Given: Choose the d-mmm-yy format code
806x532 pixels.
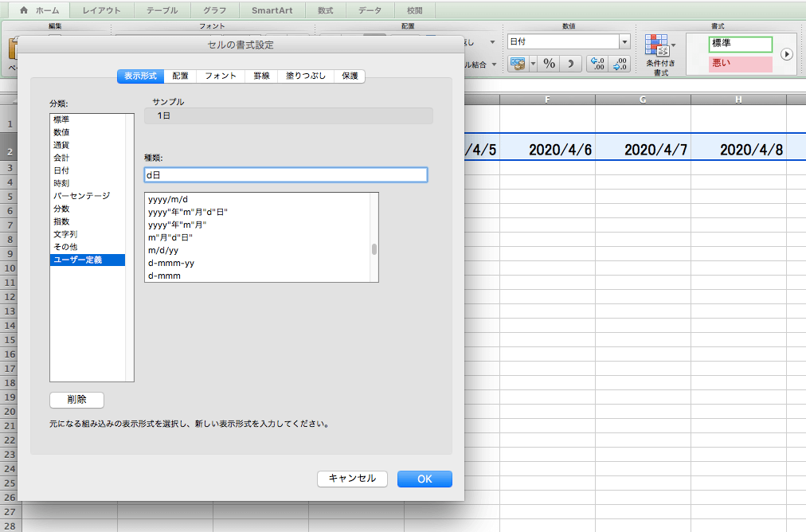Looking at the screenshot, I should coord(257,263).
